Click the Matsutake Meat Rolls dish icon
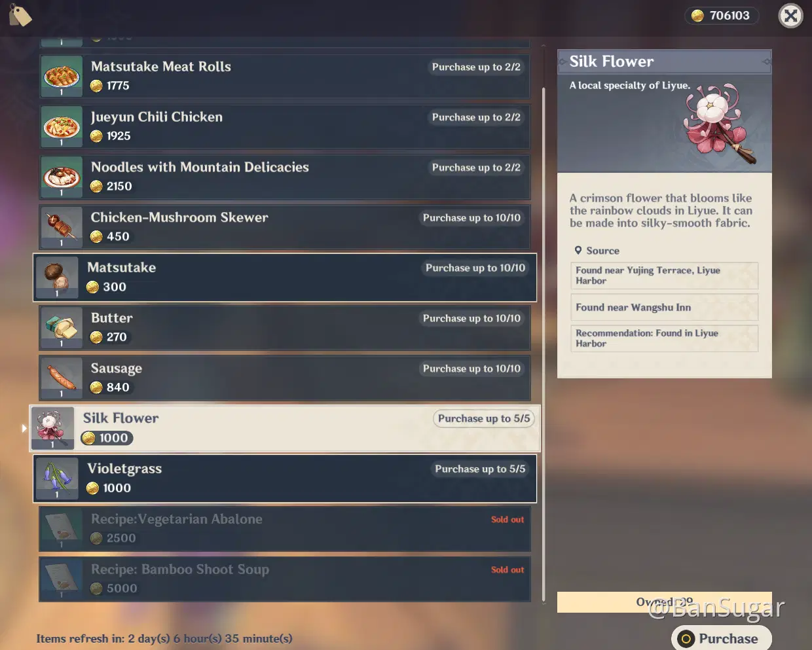The height and width of the screenshot is (650, 812). (x=62, y=76)
